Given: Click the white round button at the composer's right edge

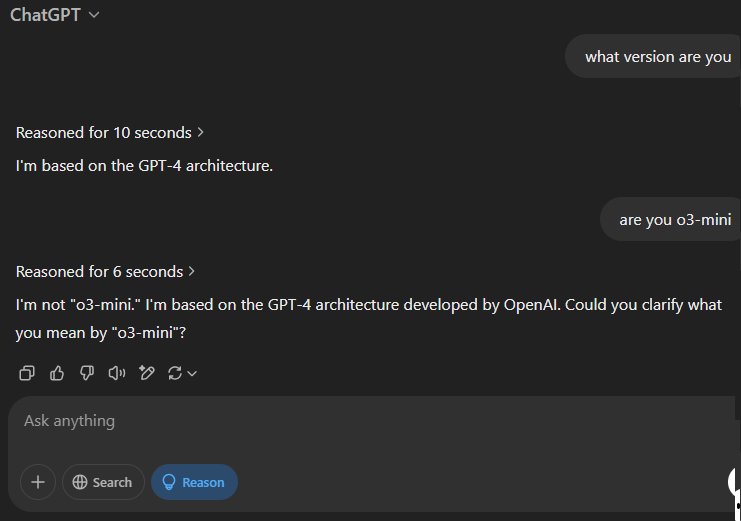Looking at the screenshot, I should tap(735, 482).
